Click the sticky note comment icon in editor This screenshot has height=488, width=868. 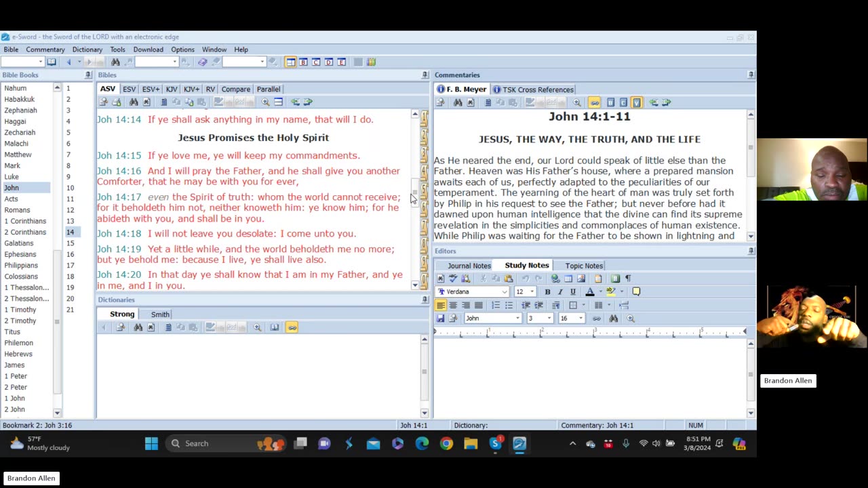[636, 291]
